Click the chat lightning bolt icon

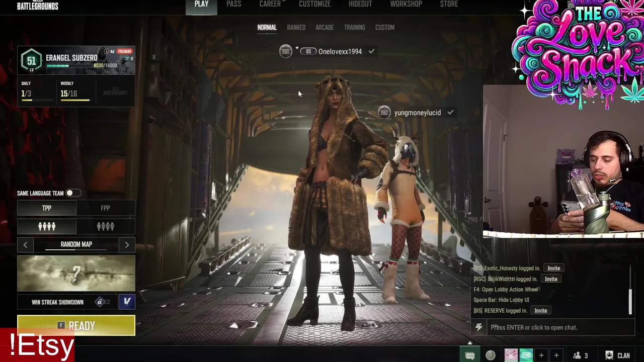coord(479,327)
